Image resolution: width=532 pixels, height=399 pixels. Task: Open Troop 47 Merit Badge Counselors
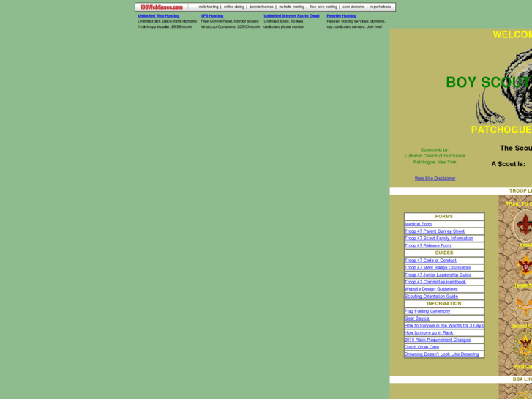click(438, 267)
